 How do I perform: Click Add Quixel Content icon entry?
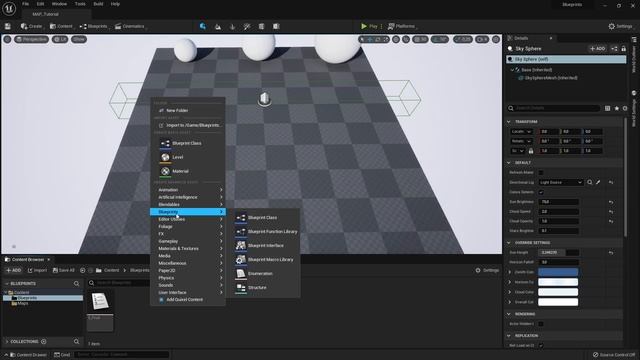(x=161, y=300)
